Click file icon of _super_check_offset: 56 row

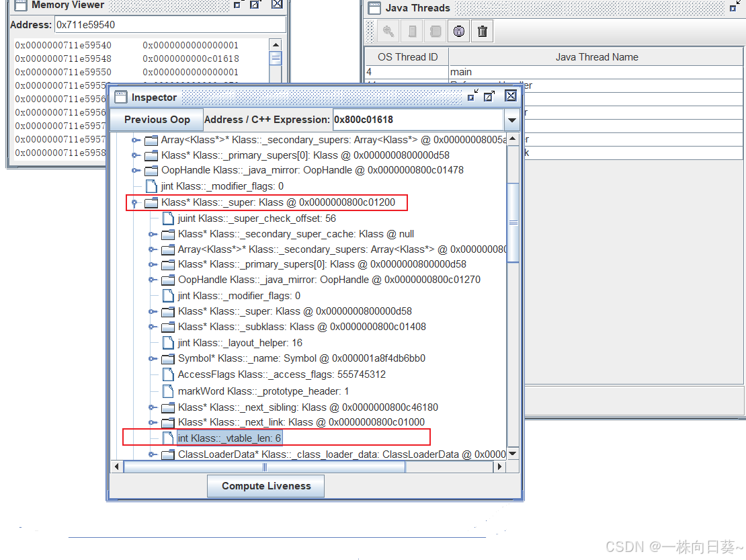(x=168, y=218)
